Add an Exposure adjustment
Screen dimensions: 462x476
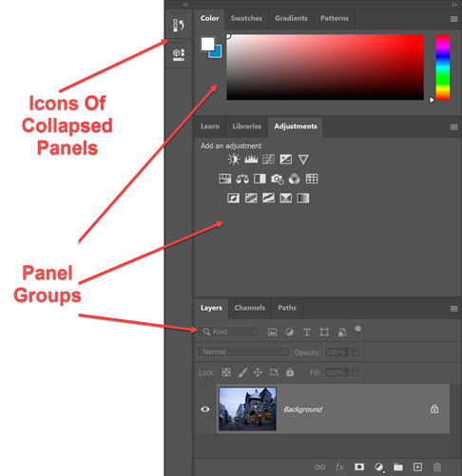(286, 160)
